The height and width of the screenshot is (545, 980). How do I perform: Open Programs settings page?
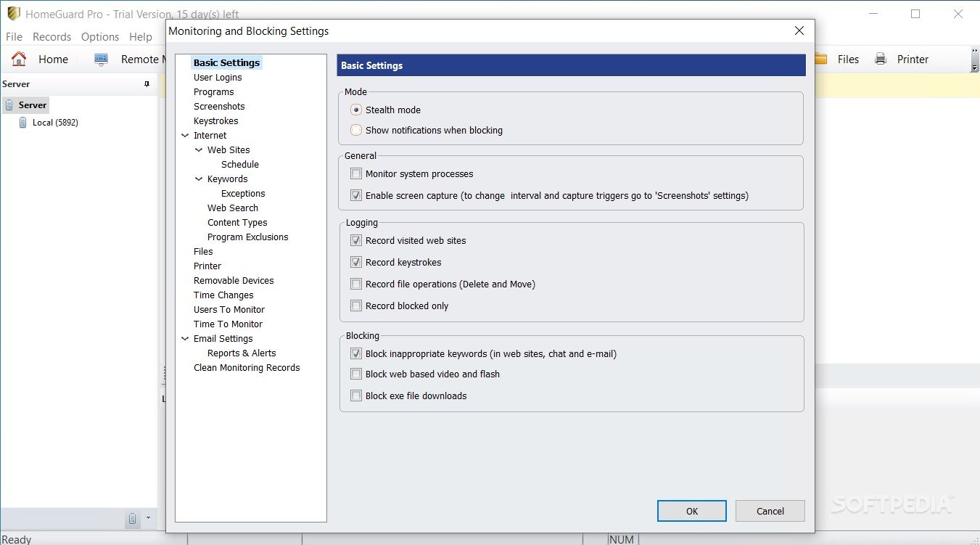213,92
